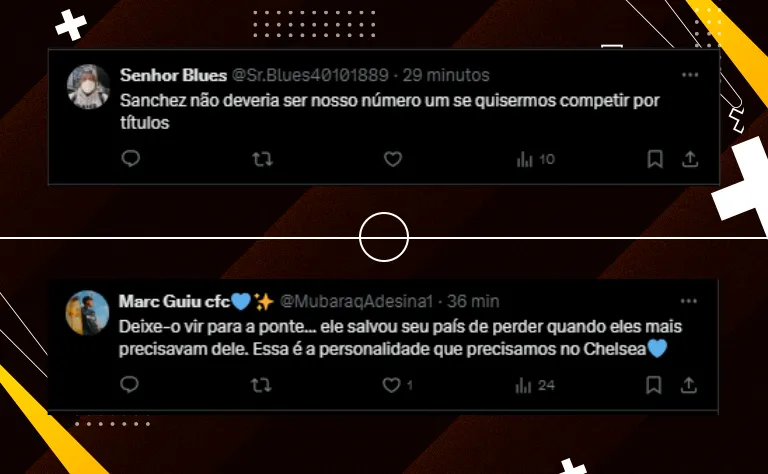Click the 36 min timestamp
768x474 pixels.
click(473, 301)
